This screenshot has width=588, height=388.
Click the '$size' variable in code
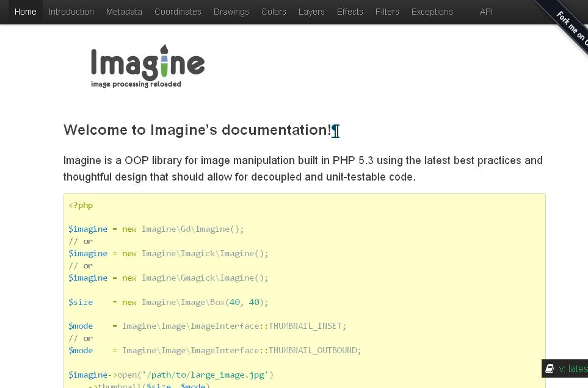tap(81, 302)
